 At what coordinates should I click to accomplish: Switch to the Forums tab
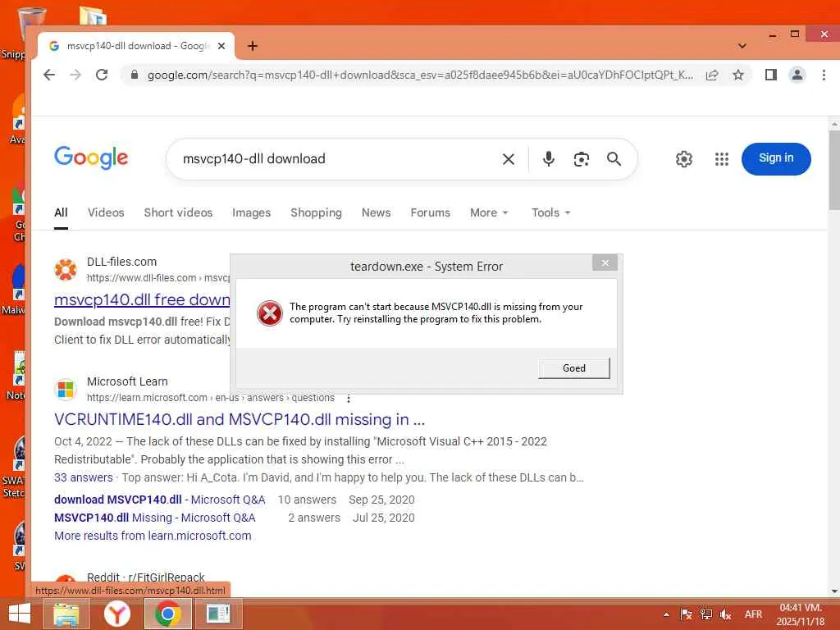pos(430,212)
